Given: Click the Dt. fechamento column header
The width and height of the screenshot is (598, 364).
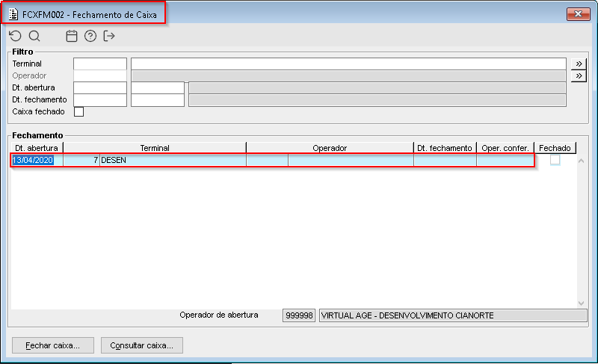Looking at the screenshot, I should pos(445,148).
